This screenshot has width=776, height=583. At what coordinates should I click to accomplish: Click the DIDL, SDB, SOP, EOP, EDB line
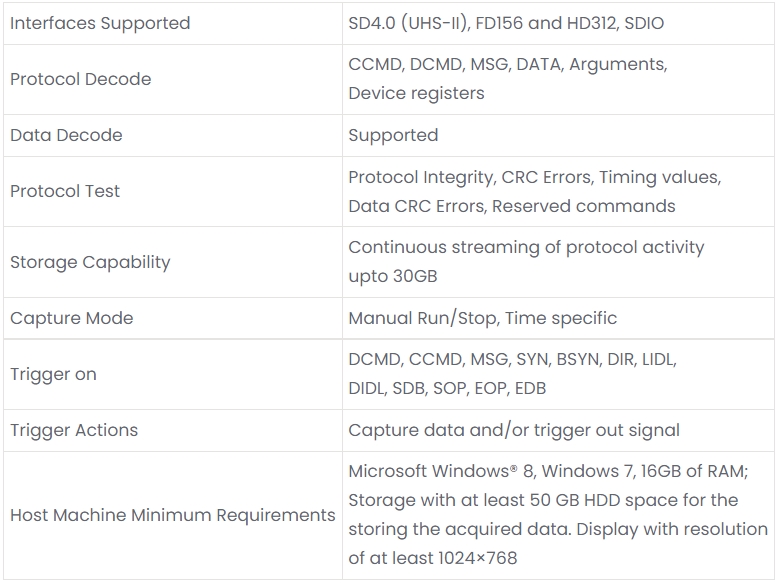(447, 388)
